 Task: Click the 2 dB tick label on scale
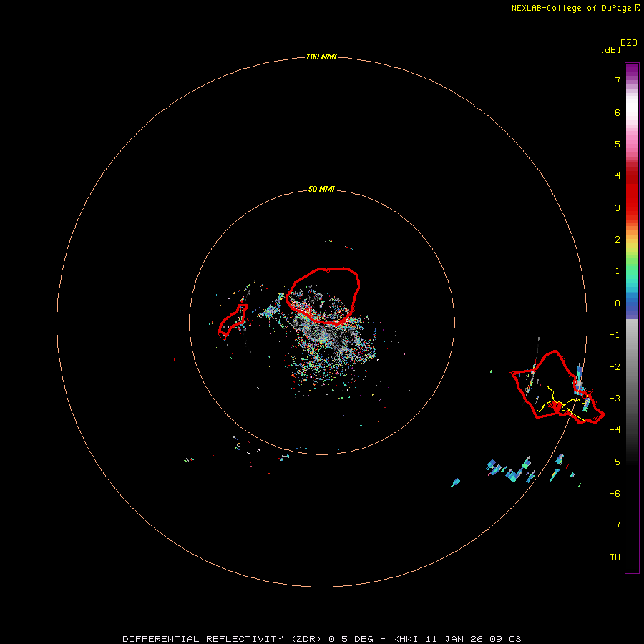[618, 240]
